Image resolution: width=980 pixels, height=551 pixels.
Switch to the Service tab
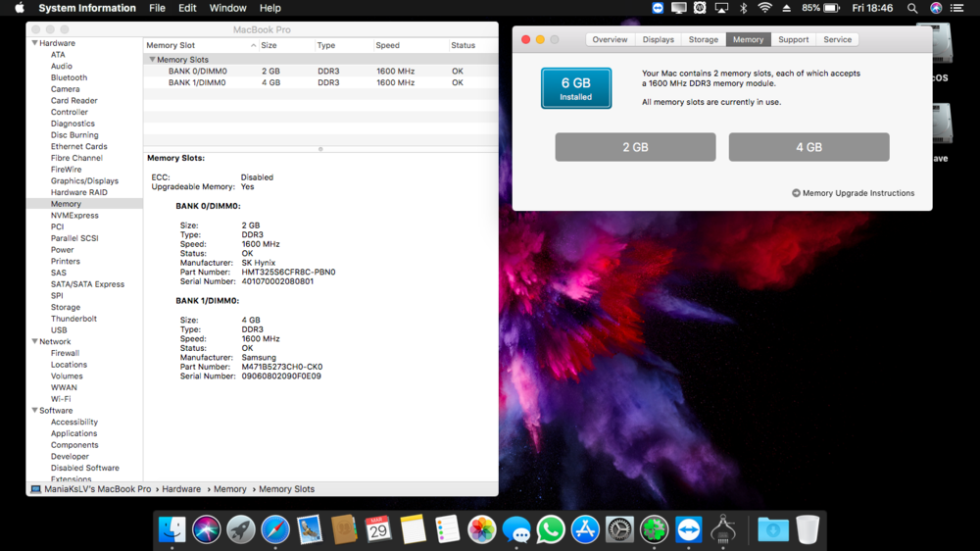tap(837, 39)
